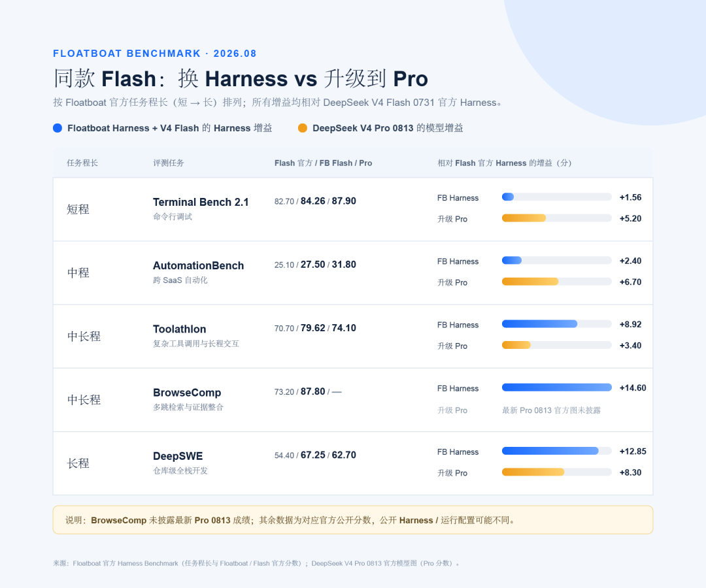Click the 命令行调试 description

click(173, 216)
